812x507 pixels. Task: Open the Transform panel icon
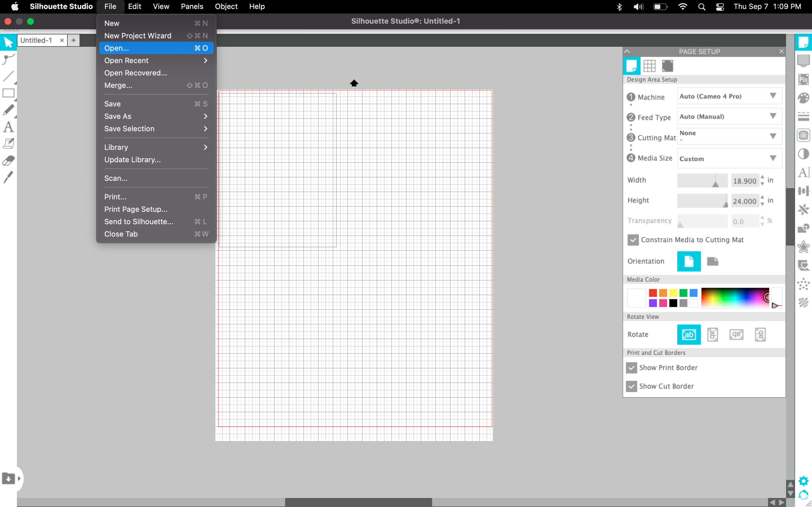(x=804, y=191)
